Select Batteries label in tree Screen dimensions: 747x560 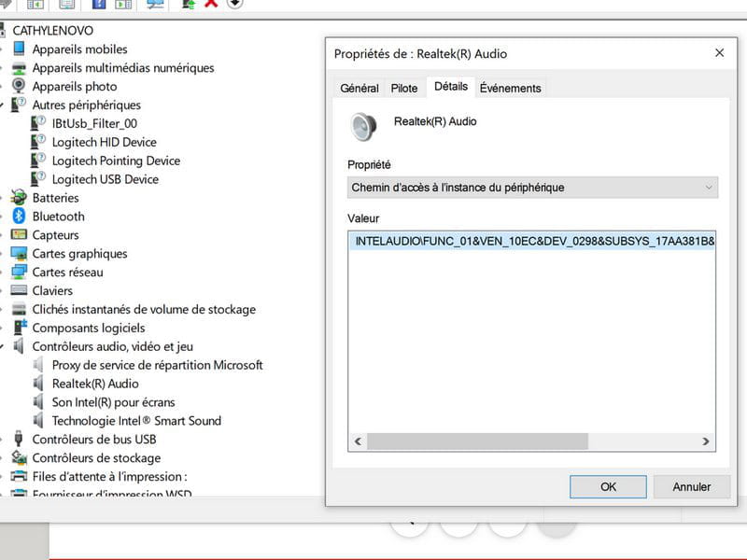point(55,198)
